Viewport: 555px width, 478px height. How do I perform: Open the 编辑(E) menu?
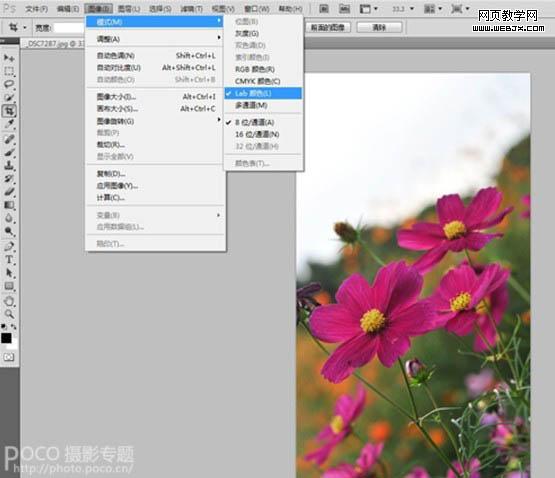(x=68, y=9)
